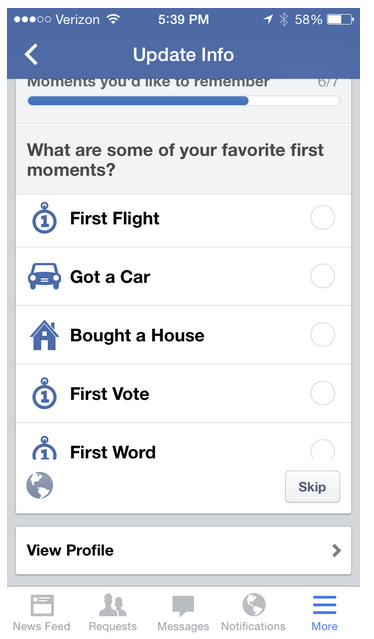374x639 pixels.
Task: Tap the stopwatch icon beside First Vote
Action: pyautogui.click(x=44, y=393)
